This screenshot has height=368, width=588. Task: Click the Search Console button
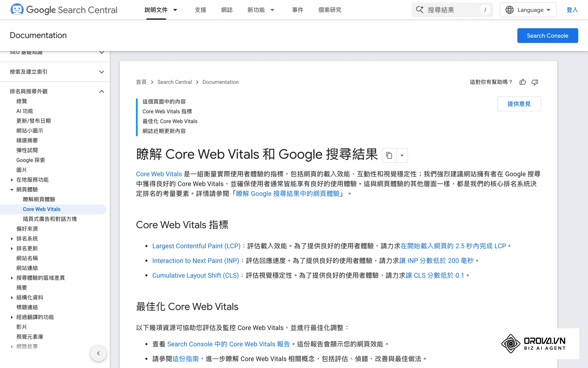(x=548, y=36)
